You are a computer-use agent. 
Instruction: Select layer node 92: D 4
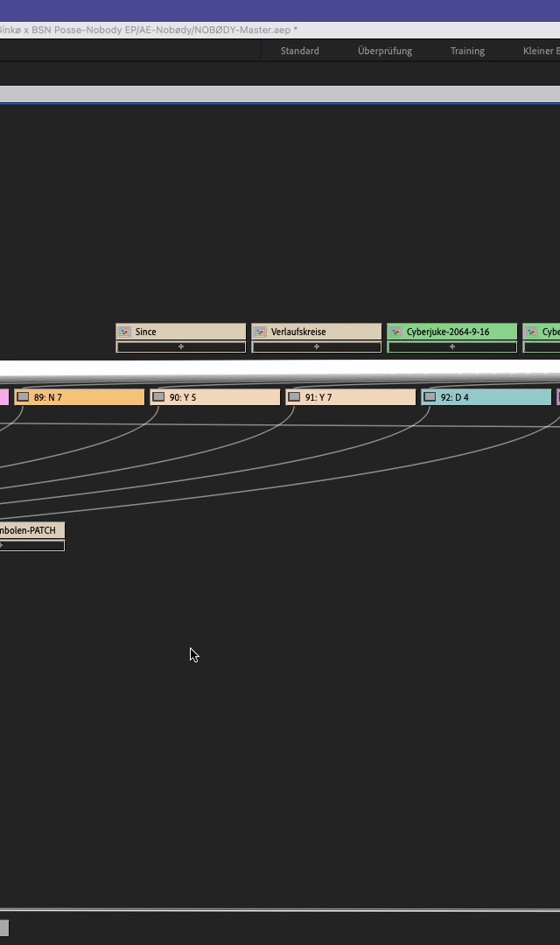tap(486, 397)
